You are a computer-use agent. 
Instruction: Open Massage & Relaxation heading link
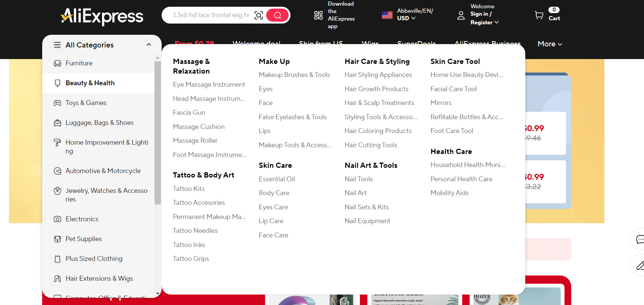(192, 66)
